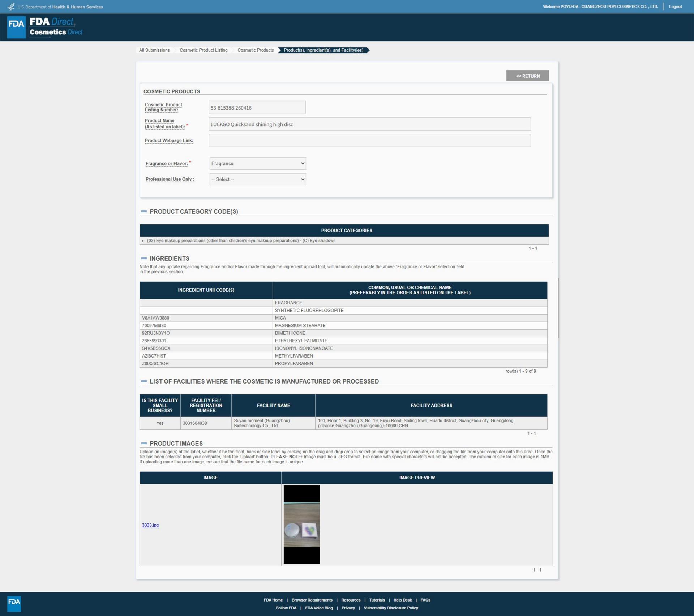Go to Cosmetic Product Listing breadcrumb

pos(204,50)
